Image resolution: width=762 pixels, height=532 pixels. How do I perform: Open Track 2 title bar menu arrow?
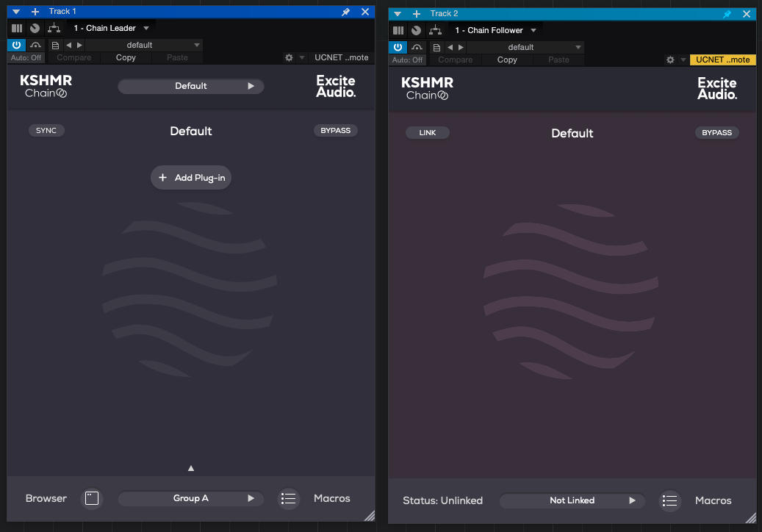pyautogui.click(x=398, y=14)
